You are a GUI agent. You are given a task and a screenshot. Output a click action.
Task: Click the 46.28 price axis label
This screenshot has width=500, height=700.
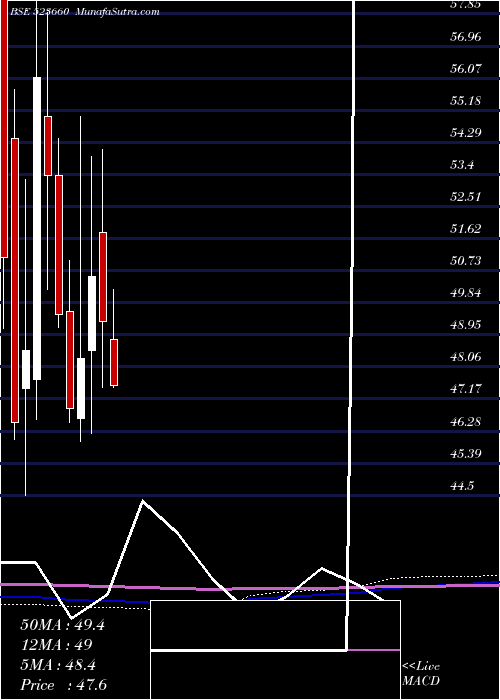coord(466,421)
